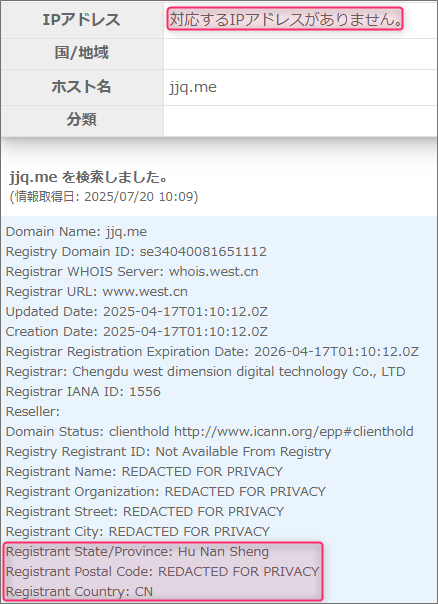Viewport: 438px width, 604px height.
Task: Click the IPアドレス header cell
Action: click(x=82, y=20)
